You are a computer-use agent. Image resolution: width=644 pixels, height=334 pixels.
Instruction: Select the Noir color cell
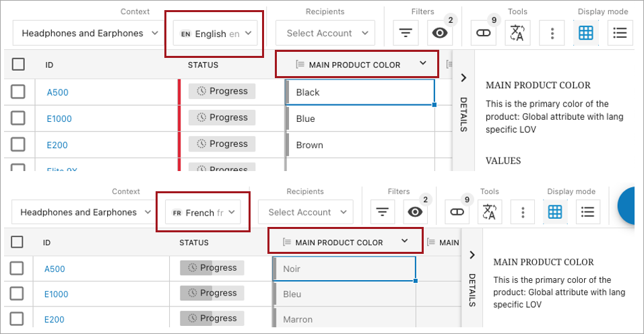tap(344, 269)
